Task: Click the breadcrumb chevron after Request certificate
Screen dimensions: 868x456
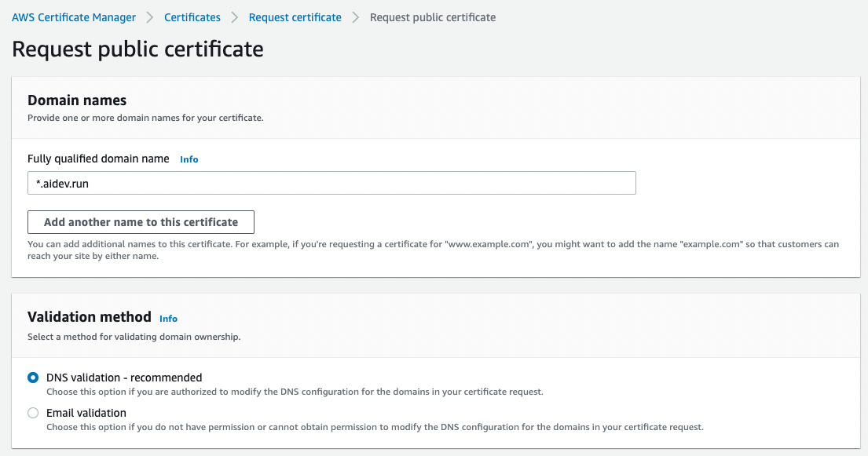Action: 353,16
